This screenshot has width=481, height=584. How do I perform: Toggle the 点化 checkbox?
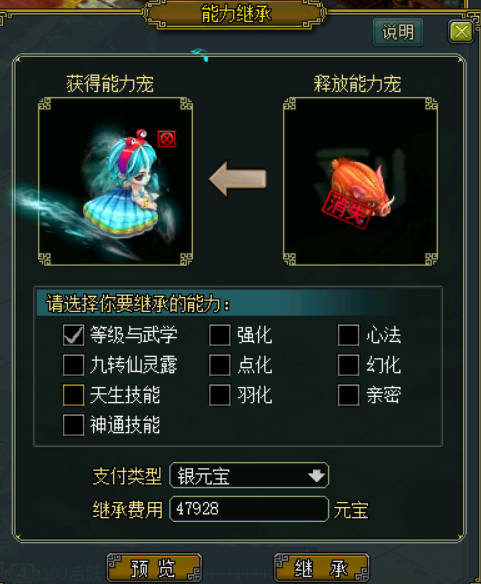click(x=220, y=365)
